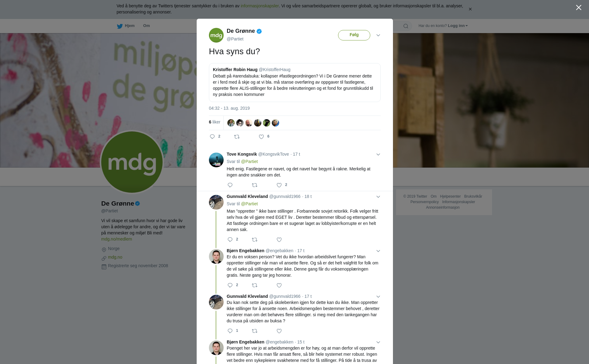The image size is (589, 364).
Task: Like Gunnvald Kleveland's 18 t reply
Action: pos(279,240)
